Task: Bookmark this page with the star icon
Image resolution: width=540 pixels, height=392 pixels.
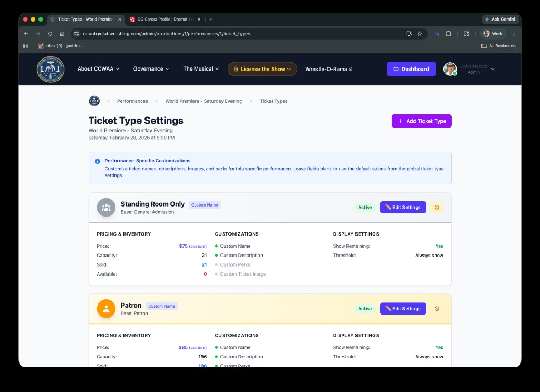Action: 420,34
